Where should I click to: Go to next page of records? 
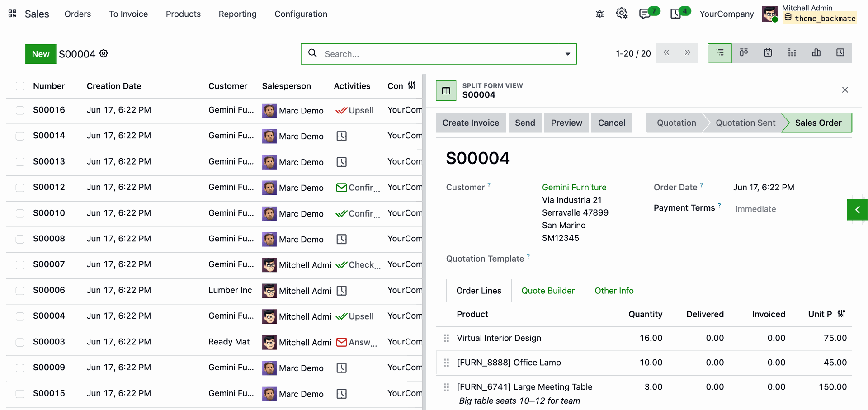click(687, 53)
